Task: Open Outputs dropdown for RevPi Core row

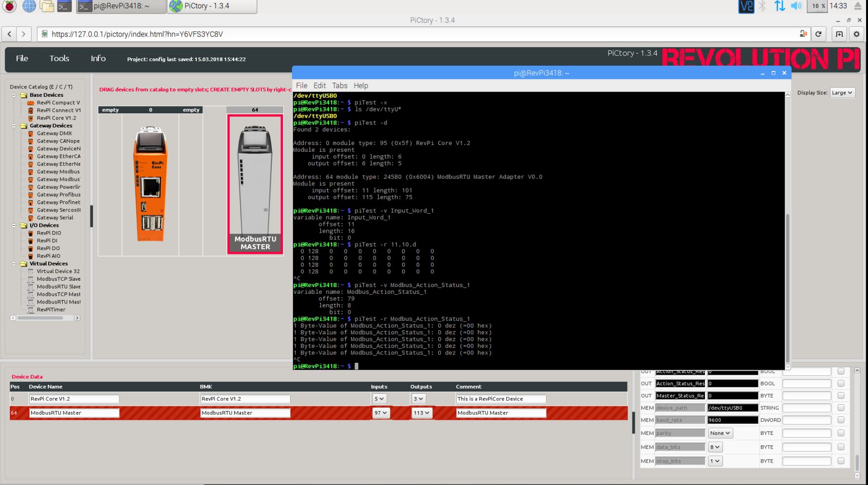Action: (418, 399)
